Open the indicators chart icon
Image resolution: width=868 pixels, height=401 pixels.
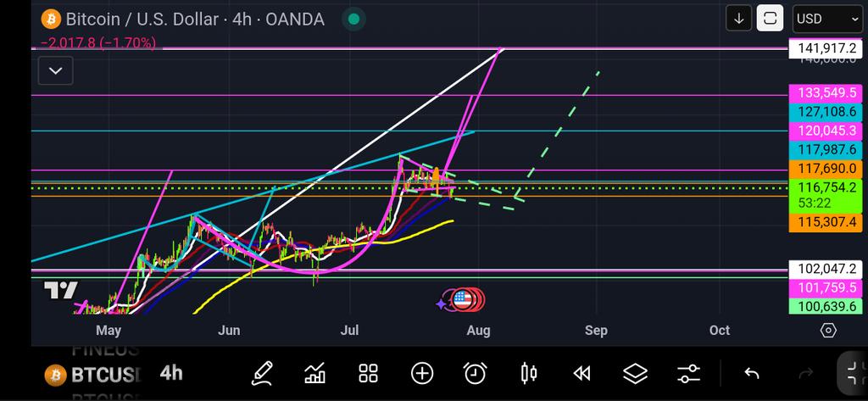point(315,373)
